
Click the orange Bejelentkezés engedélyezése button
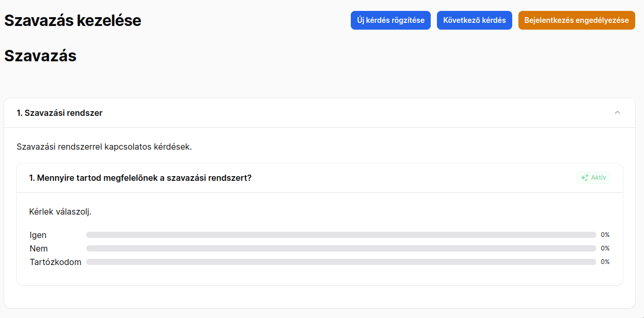pyautogui.click(x=577, y=20)
